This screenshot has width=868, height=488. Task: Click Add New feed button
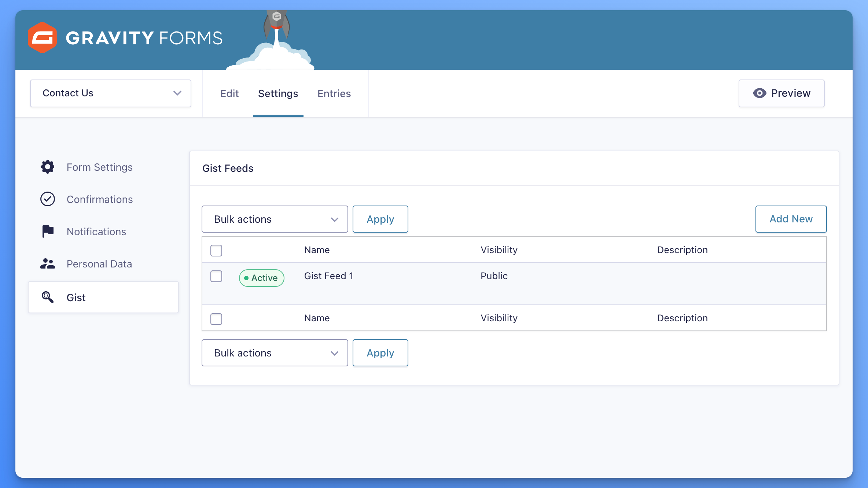[x=791, y=219]
